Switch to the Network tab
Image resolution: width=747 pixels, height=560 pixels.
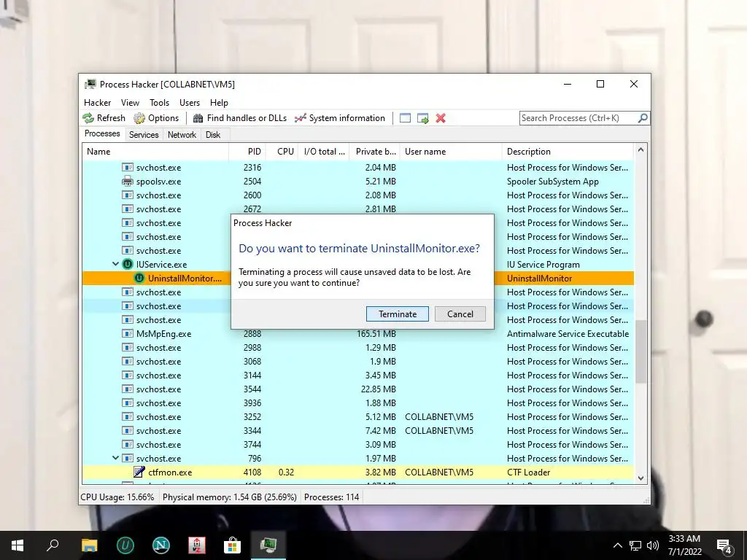[182, 135]
